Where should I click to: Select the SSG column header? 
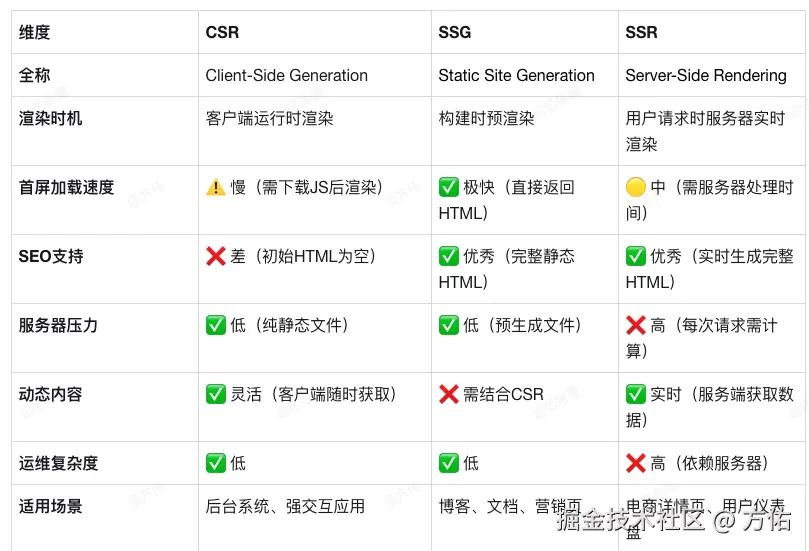coord(455,32)
